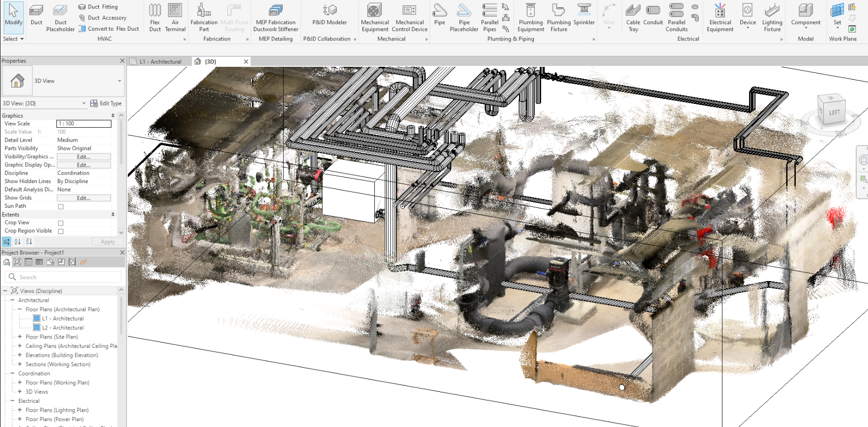Click the Discipline Coordination value
The width and height of the screenshot is (868, 427).
click(x=84, y=173)
